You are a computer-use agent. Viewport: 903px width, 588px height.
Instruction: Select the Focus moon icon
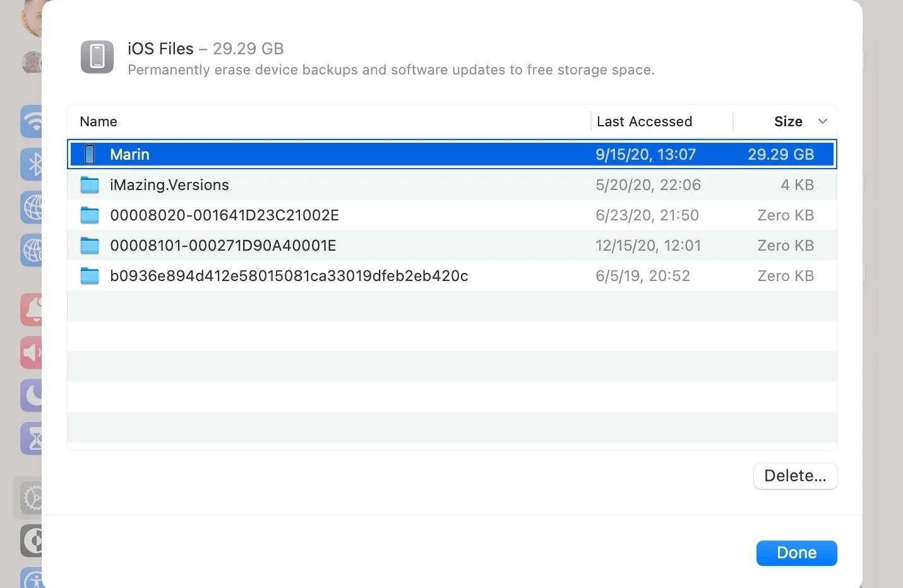tap(32, 396)
